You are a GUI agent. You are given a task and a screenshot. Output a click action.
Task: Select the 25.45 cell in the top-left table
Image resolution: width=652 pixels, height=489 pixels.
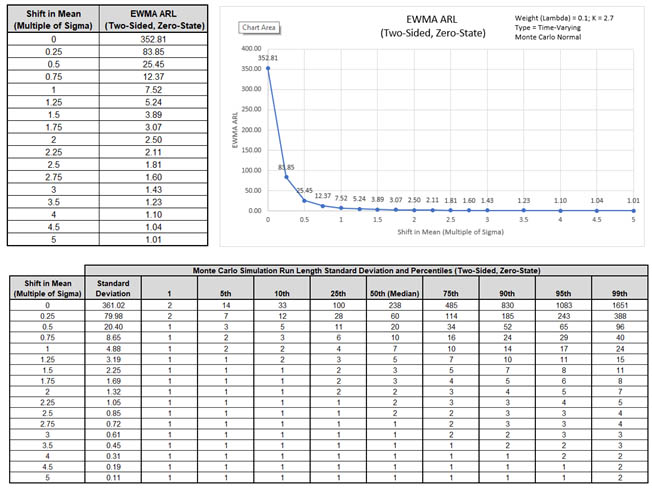pos(156,66)
